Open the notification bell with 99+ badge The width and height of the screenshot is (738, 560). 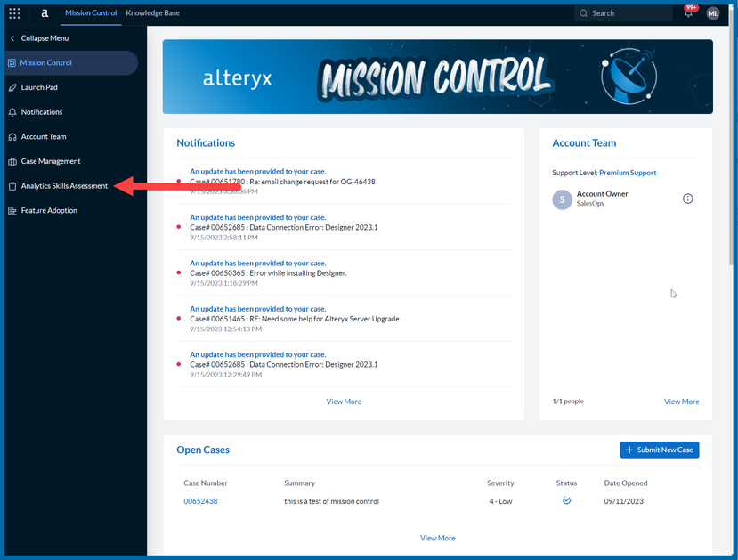pos(688,12)
